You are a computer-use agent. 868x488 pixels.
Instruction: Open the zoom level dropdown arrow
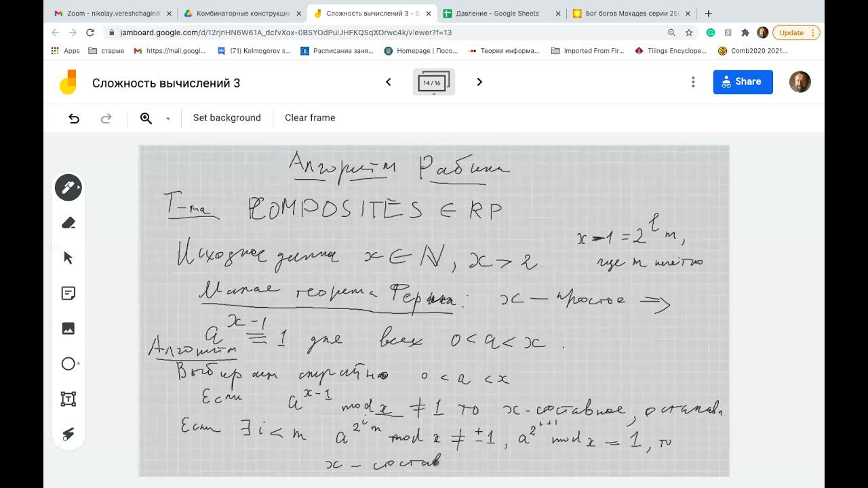coord(167,119)
